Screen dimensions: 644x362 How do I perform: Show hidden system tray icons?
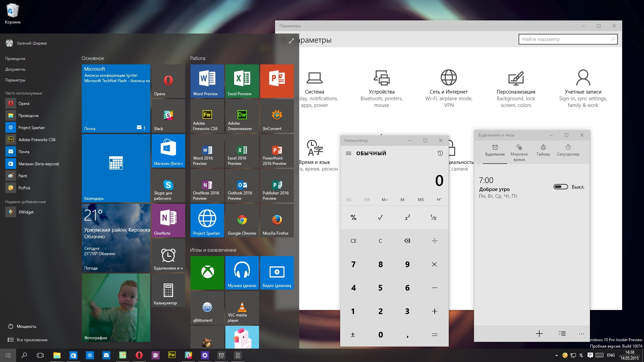(556, 355)
